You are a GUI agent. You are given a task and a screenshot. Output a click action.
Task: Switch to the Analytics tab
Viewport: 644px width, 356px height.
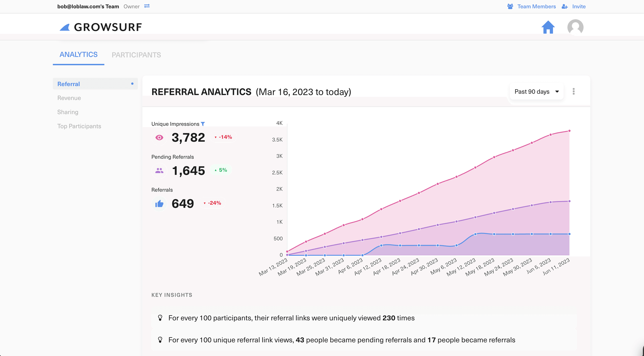coord(78,54)
